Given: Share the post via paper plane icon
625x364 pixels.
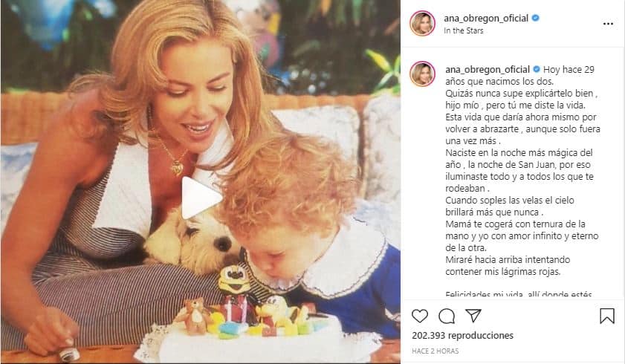Looking at the screenshot, I should coord(473,316).
